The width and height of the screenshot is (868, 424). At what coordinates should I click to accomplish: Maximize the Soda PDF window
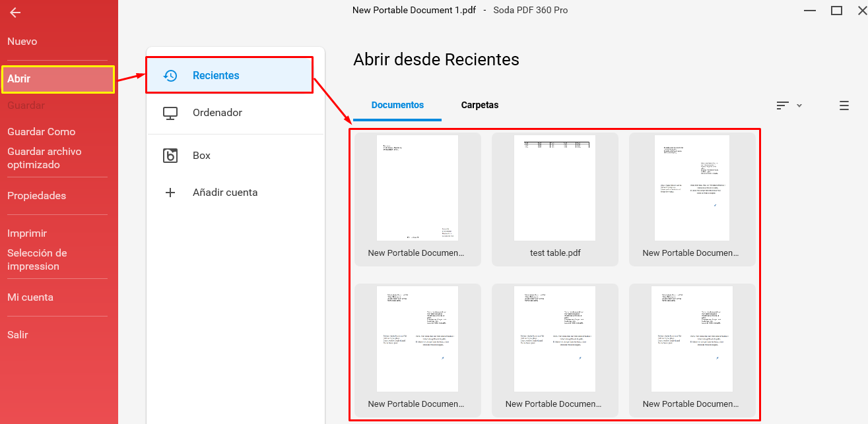click(836, 11)
